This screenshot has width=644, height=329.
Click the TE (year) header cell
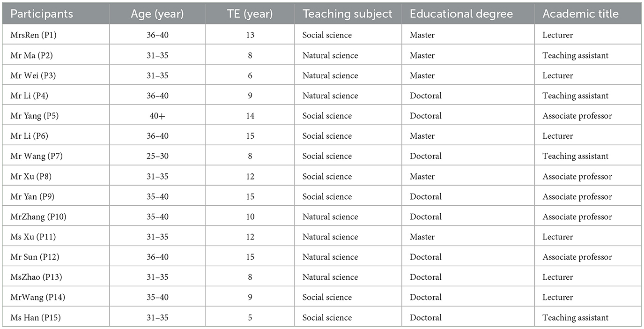(250, 14)
